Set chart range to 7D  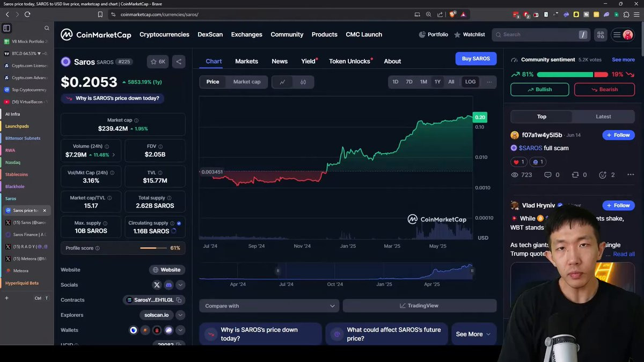pyautogui.click(x=409, y=82)
